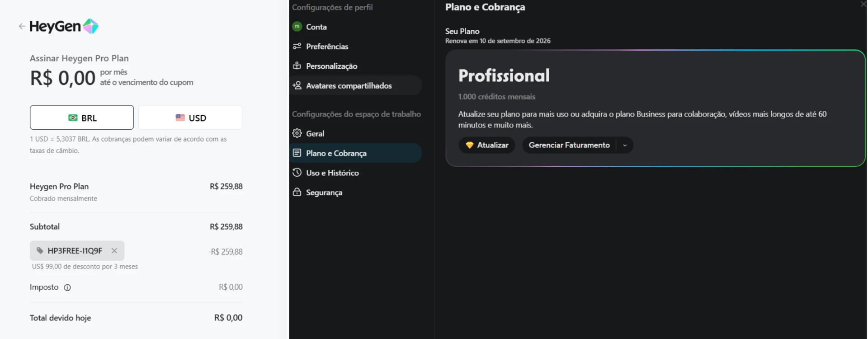Image resolution: width=868 pixels, height=339 pixels.
Task: Close the settings panel with X
Action: pyautogui.click(x=863, y=4)
